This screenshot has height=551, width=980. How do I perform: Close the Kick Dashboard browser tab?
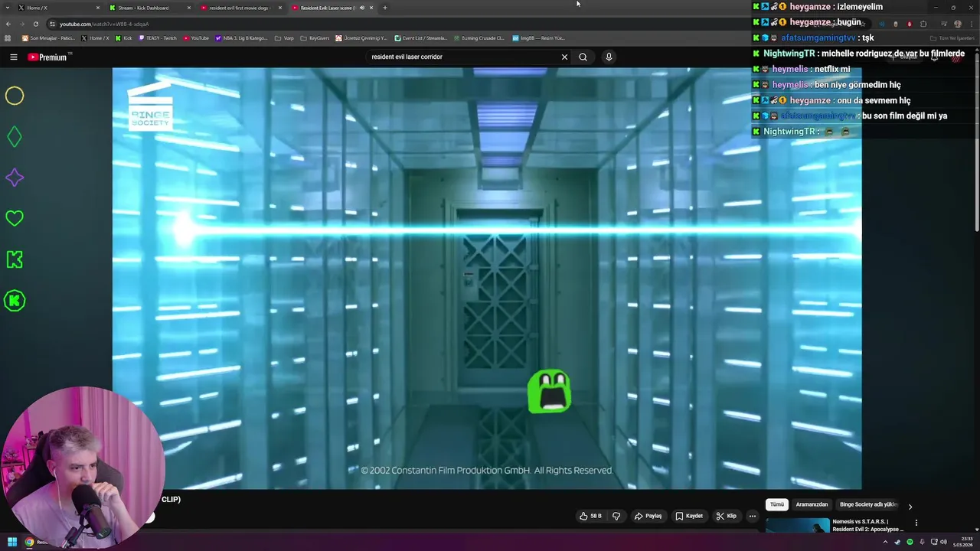[188, 8]
